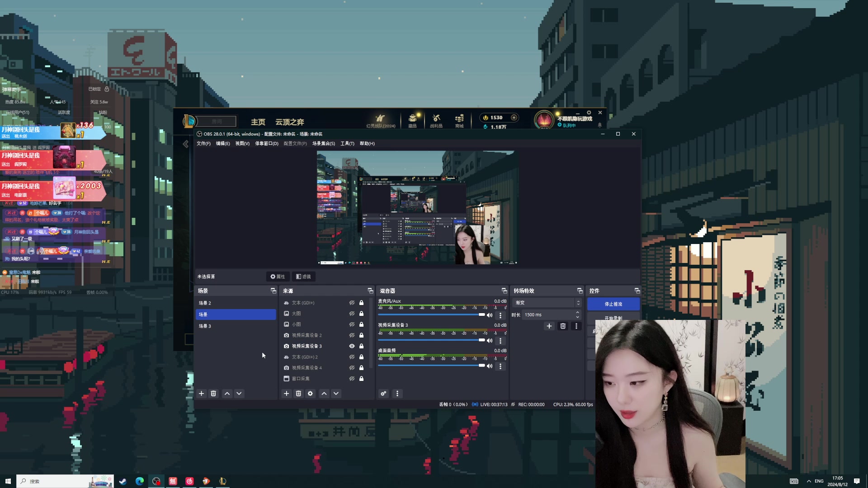Image resolution: width=868 pixels, height=488 pixels.
Task: Show the 大图 source via eye icon
Action: pyautogui.click(x=352, y=314)
